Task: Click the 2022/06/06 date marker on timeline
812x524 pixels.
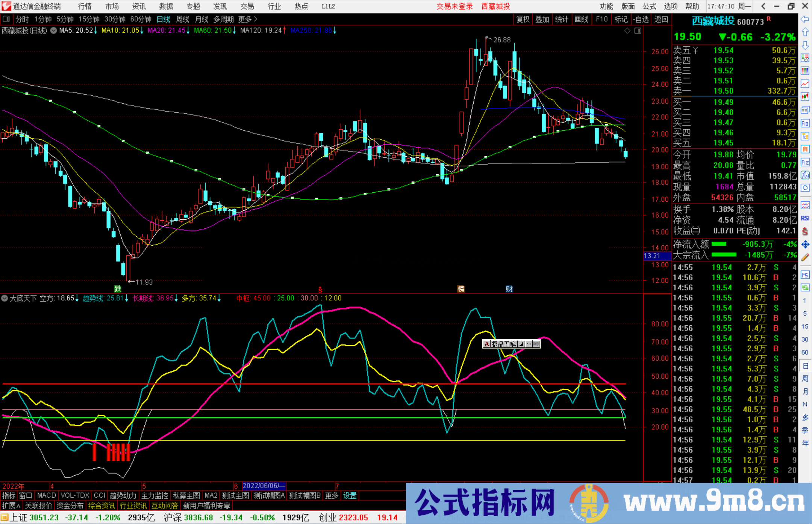Action: pyautogui.click(x=263, y=485)
